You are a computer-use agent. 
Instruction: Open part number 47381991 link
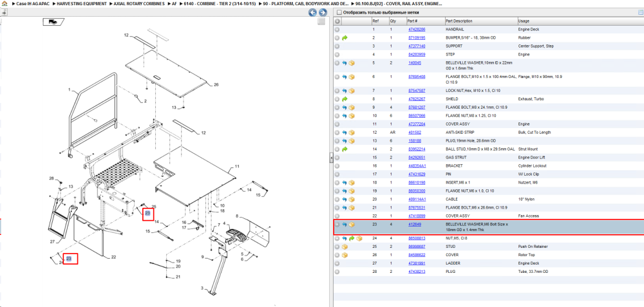[x=417, y=263]
